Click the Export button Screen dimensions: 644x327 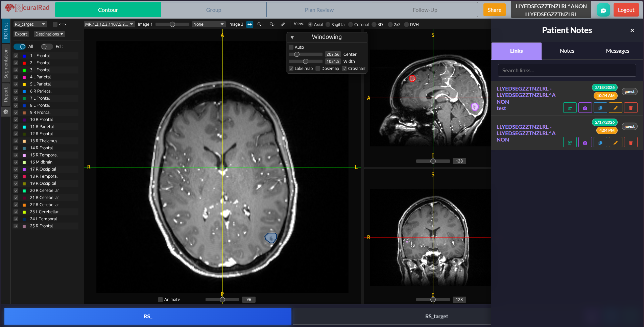(x=21, y=34)
